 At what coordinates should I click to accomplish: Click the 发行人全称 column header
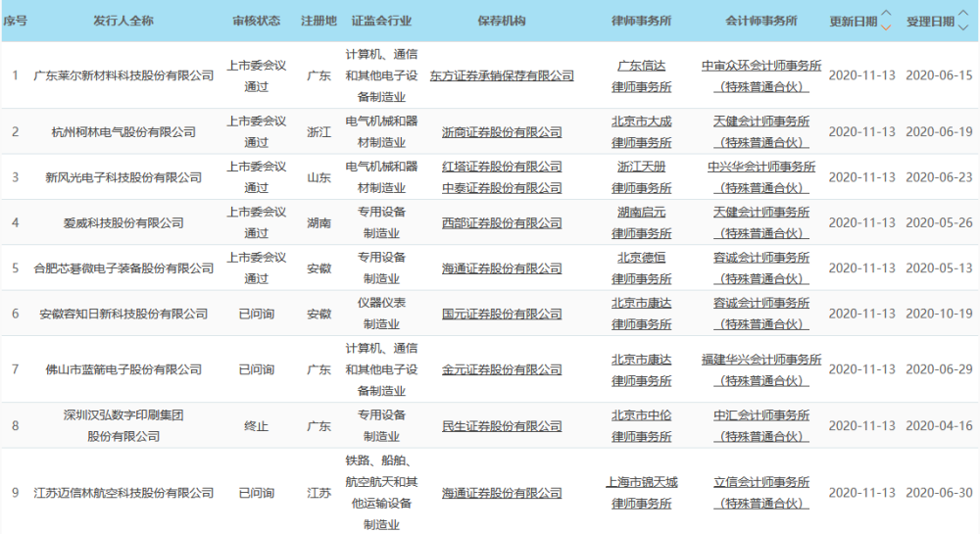(123, 22)
